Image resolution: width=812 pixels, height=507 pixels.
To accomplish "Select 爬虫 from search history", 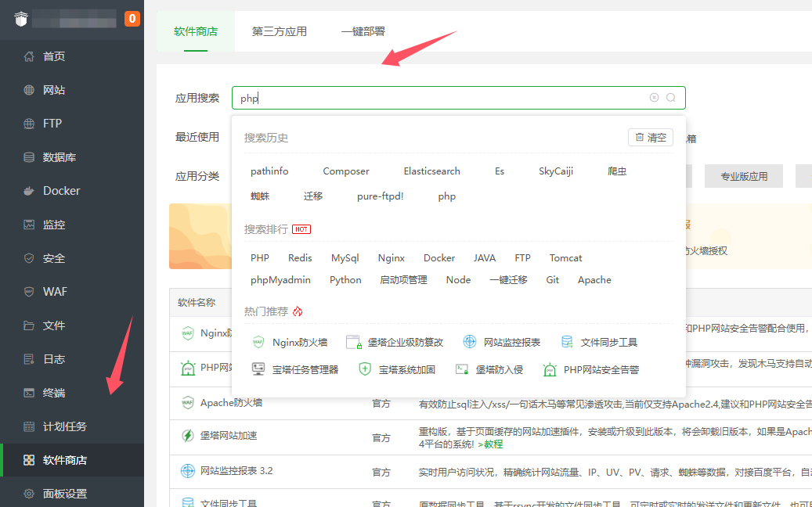I will (617, 171).
